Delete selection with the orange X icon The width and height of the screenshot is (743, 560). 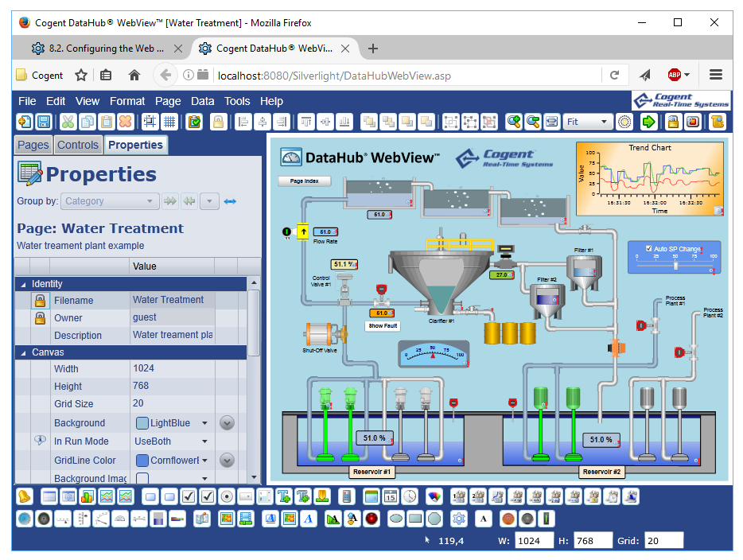tap(125, 122)
